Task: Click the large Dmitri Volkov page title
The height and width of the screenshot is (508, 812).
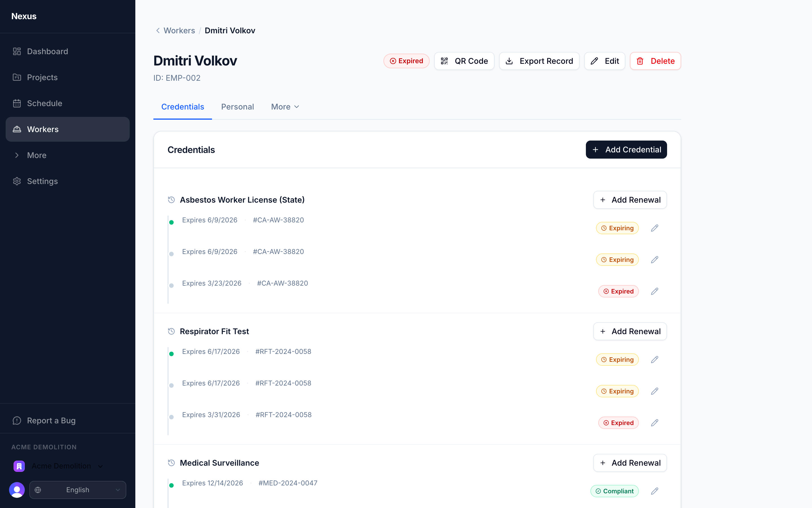Action: coord(195,61)
